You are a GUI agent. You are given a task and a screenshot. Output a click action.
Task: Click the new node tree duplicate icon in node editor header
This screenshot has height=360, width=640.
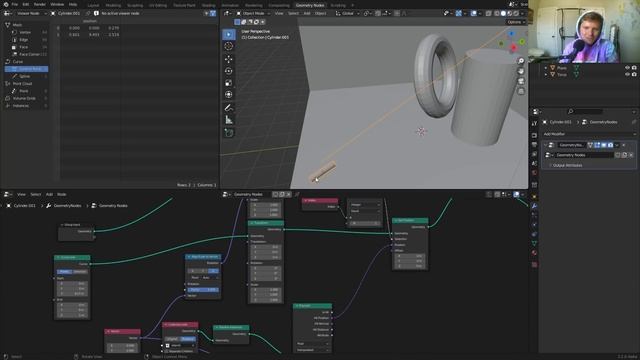click(282, 194)
